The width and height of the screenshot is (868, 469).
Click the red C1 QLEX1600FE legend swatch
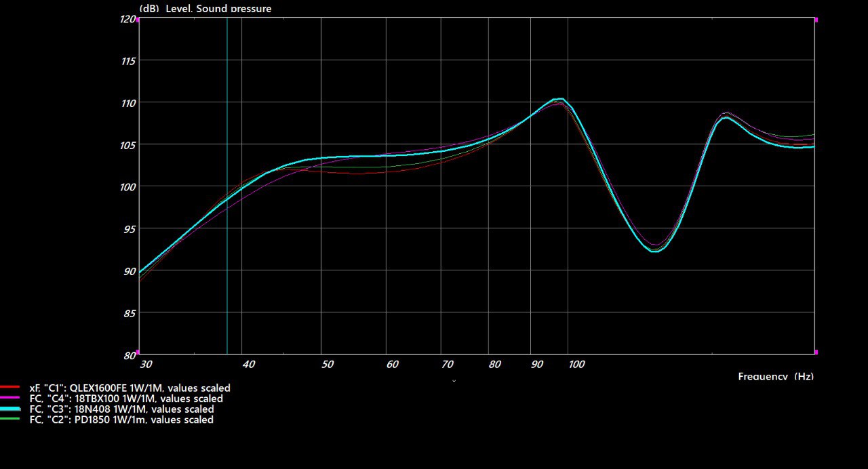tap(9, 388)
